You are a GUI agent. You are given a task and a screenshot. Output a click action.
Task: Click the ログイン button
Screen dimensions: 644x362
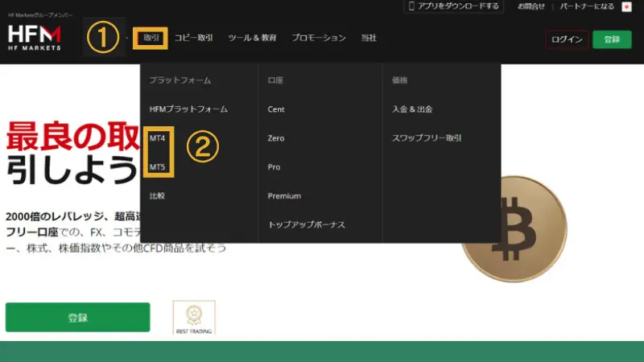pos(567,39)
